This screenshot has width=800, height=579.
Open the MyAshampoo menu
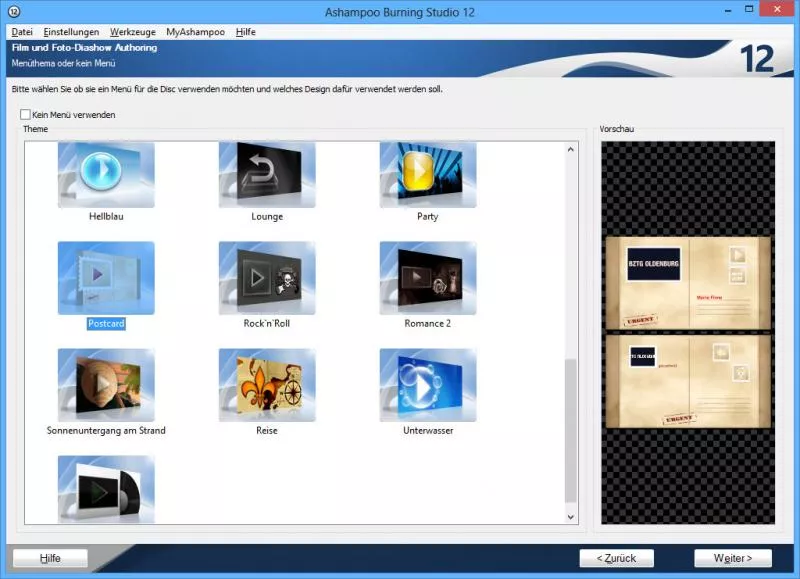pyautogui.click(x=195, y=32)
